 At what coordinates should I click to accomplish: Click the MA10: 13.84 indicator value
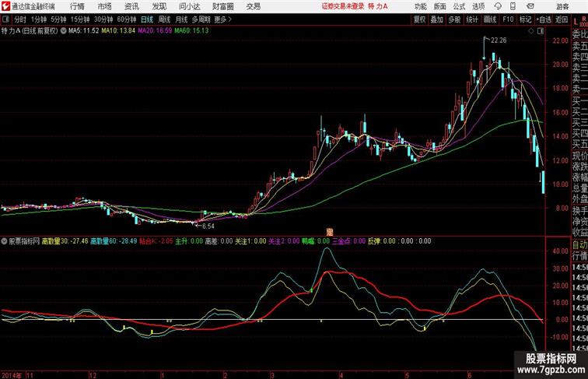point(118,31)
